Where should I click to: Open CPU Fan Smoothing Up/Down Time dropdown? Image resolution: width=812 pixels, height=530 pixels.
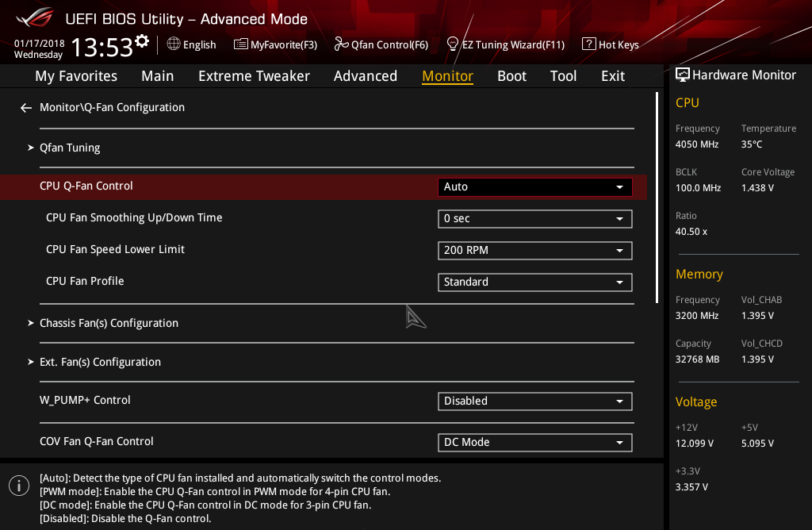tap(535, 219)
